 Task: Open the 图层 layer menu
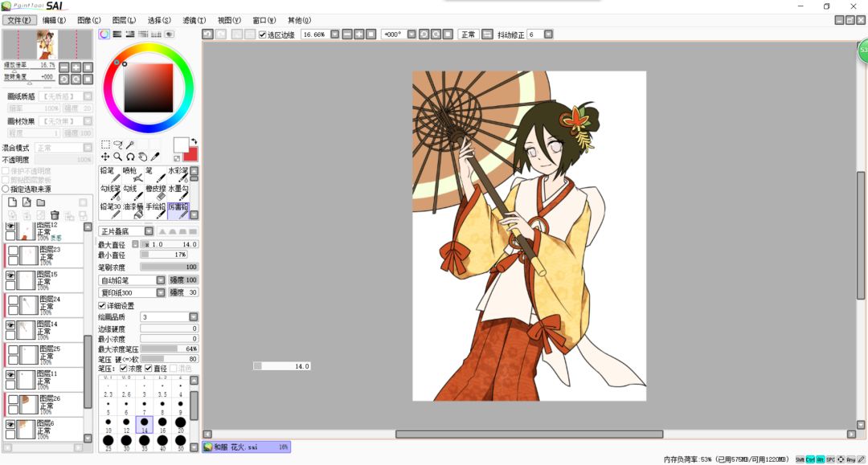pyautogui.click(x=124, y=20)
